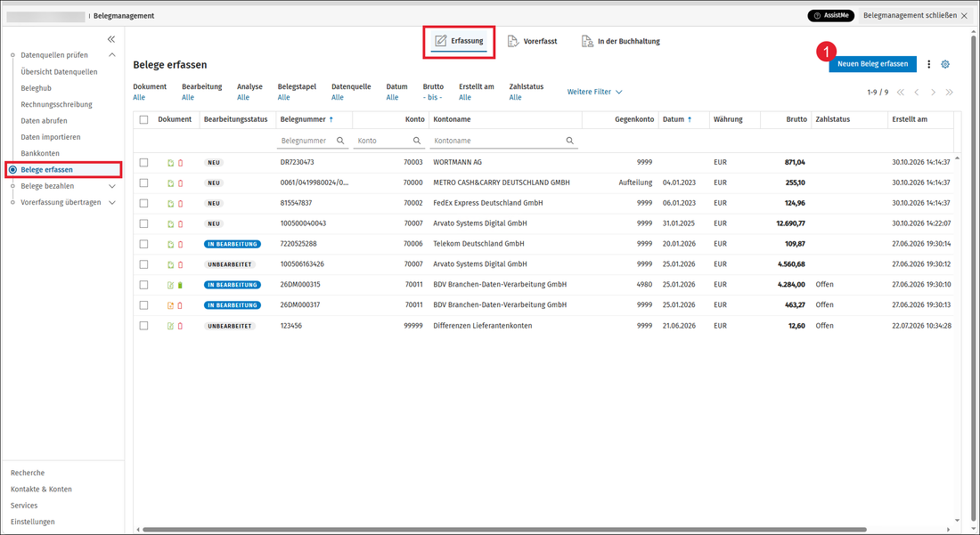980x535 pixels.
Task: Open the orange document icon for 26DM000317
Action: tap(171, 305)
